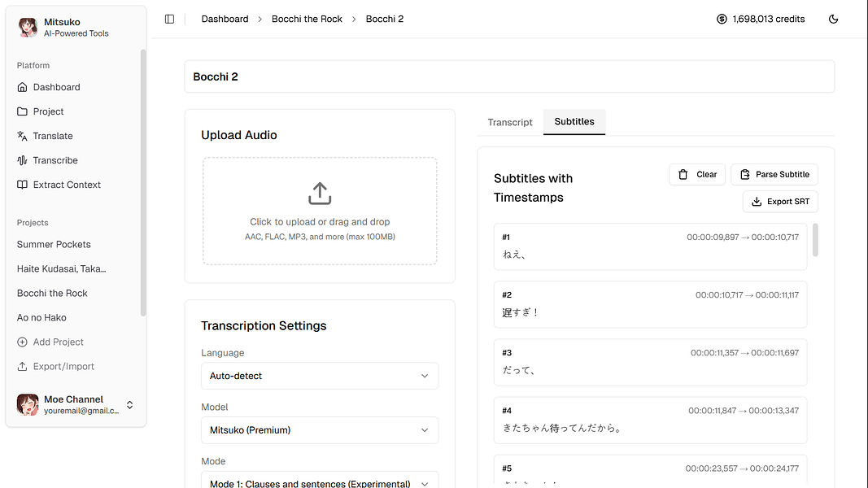Click Dashboard breadcrumb link
This screenshot has width=868, height=488.
225,19
